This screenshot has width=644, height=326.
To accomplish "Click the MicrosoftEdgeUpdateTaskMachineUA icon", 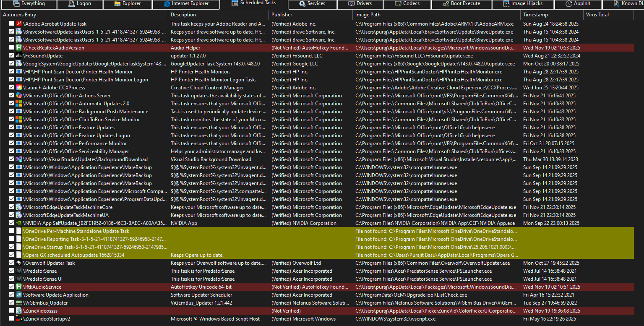I will [x=19, y=215].
